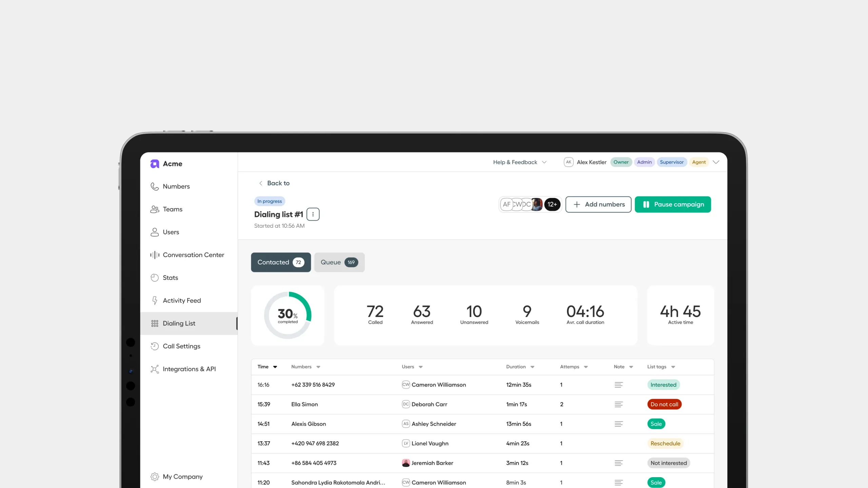This screenshot has width=868, height=488.
Task: Click the Not interested tag
Action: (669, 463)
